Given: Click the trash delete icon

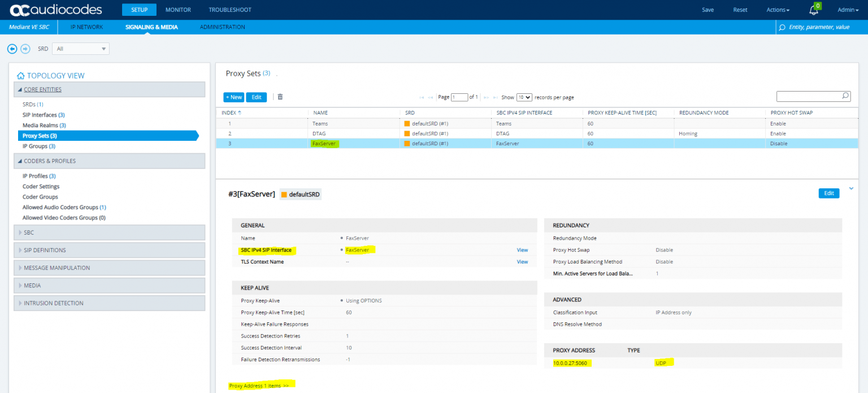Looking at the screenshot, I should [x=280, y=97].
